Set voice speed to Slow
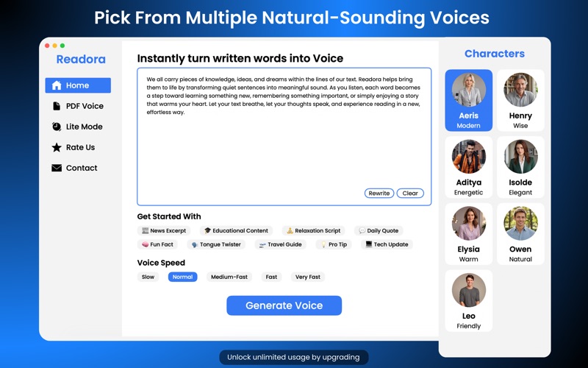 148,277
